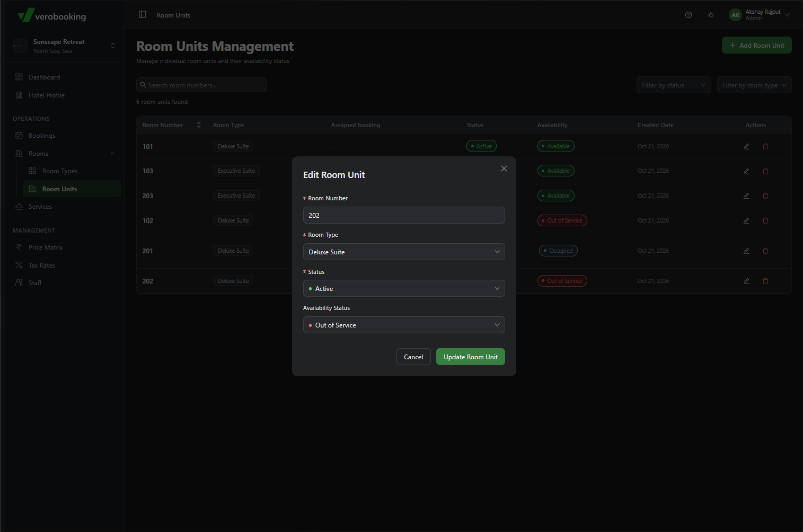803x532 pixels.
Task: Open Sunscape Retreat property switcher
Action: [x=65, y=46]
